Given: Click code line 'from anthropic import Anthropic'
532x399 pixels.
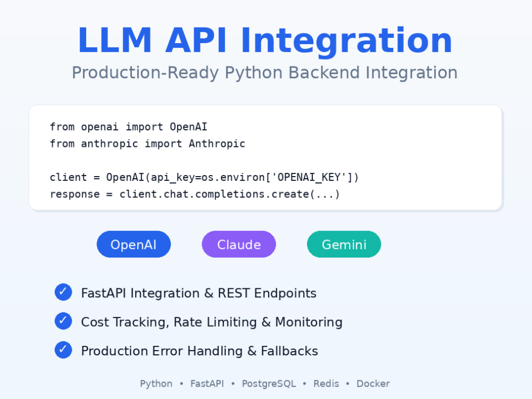Looking at the screenshot, I should click(147, 144).
